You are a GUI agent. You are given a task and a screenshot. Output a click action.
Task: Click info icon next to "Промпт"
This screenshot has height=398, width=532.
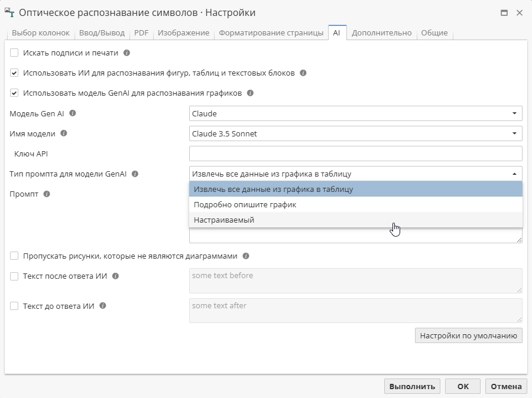pyautogui.click(x=47, y=193)
